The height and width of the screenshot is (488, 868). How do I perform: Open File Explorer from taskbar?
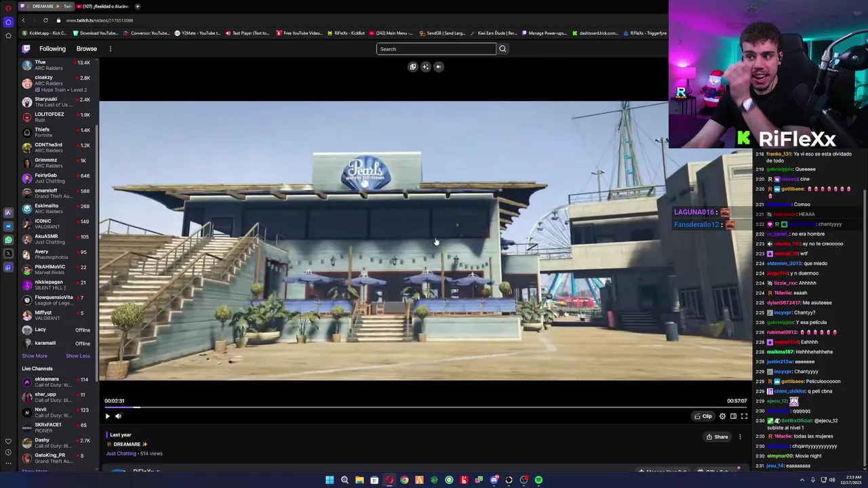[x=359, y=480]
